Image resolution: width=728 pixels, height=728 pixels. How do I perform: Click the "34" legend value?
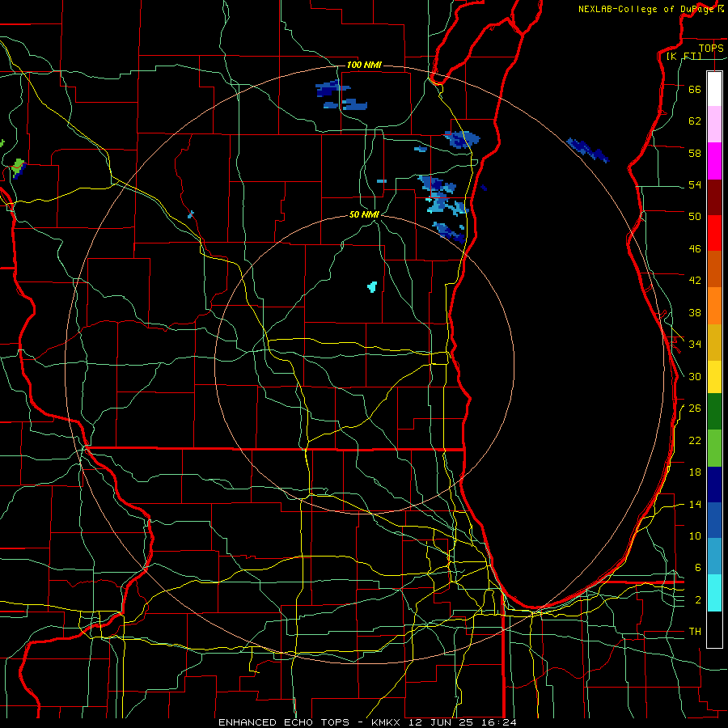pyautogui.click(x=695, y=344)
